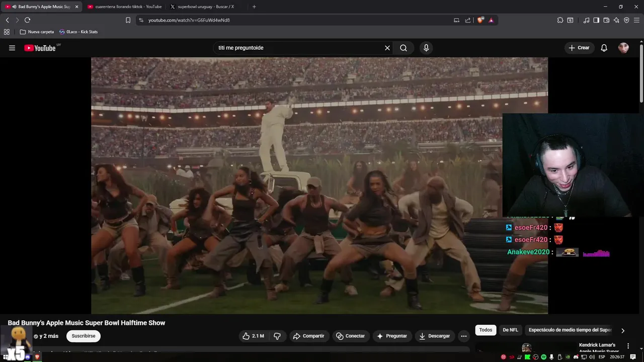
Task: Close the Bad Bunny browser tab
Action: coord(76,7)
